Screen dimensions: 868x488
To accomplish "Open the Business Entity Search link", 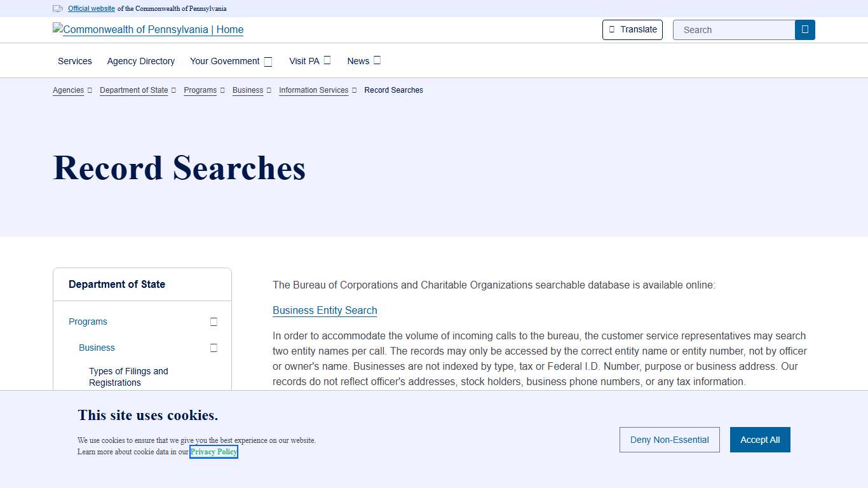I will click(x=325, y=310).
